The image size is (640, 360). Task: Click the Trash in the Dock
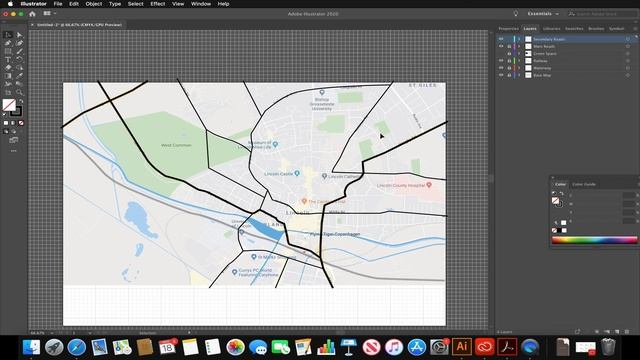608,347
